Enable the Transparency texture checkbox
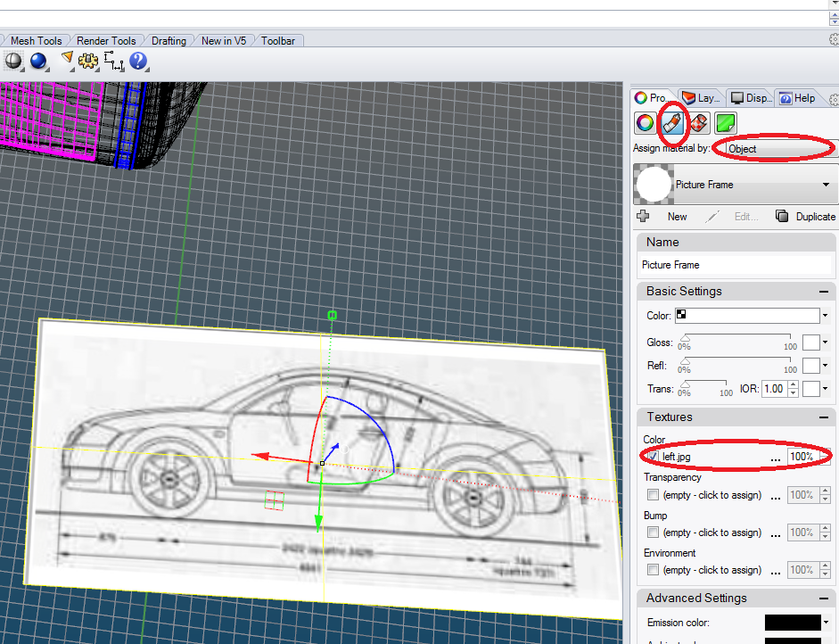 pyautogui.click(x=654, y=495)
